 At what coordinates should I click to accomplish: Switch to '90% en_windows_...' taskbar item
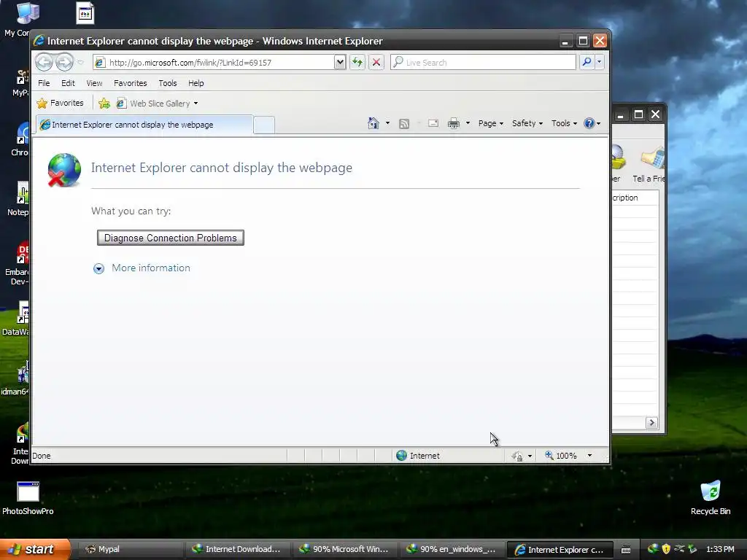(x=451, y=549)
